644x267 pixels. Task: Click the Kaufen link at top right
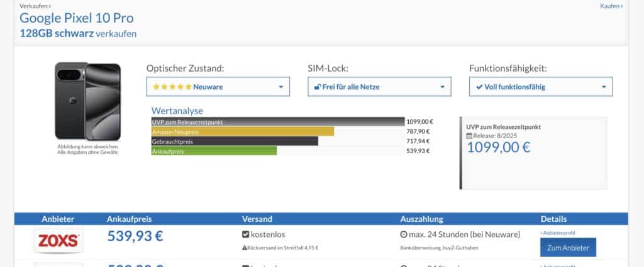(611, 6)
